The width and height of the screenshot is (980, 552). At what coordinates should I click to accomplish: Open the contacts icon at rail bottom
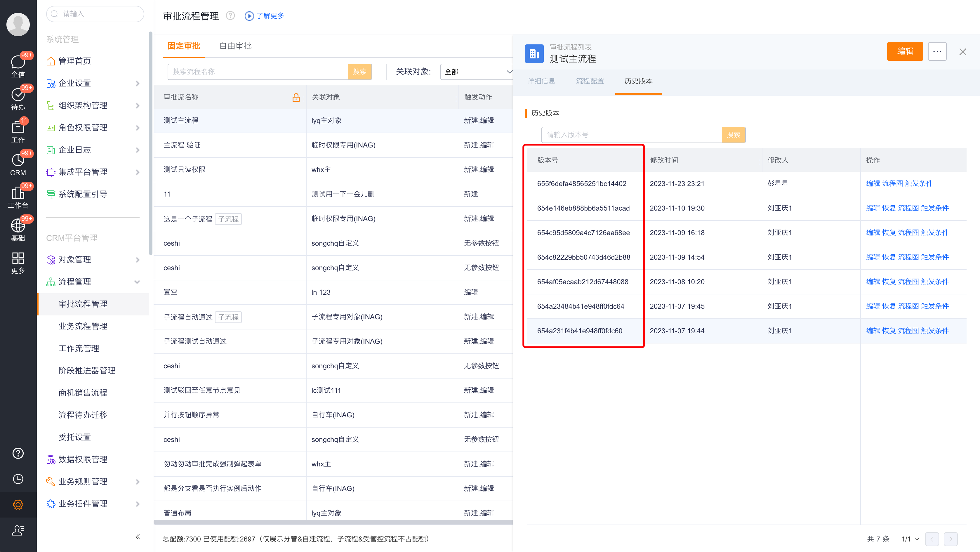(x=18, y=530)
